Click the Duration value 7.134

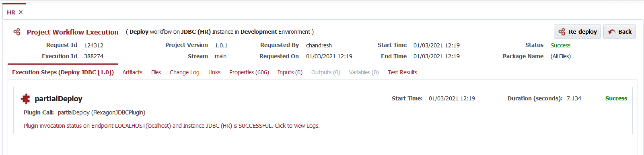[574, 98]
